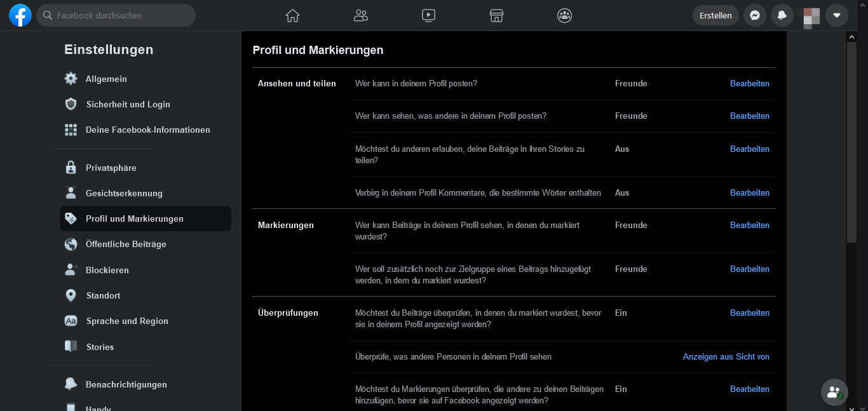
Task: Click the Einstellungen heading
Action: pos(109,50)
